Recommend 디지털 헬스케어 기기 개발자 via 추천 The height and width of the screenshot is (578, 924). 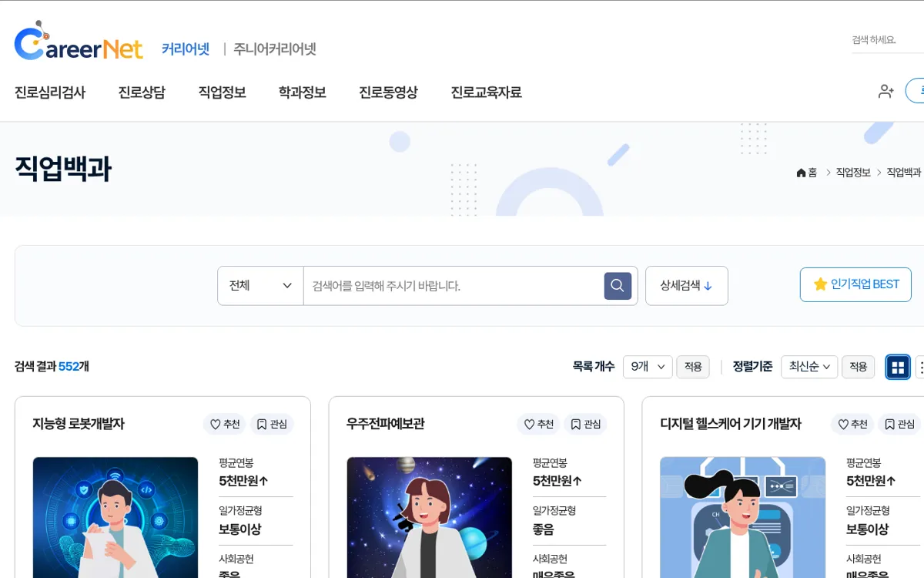852,424
